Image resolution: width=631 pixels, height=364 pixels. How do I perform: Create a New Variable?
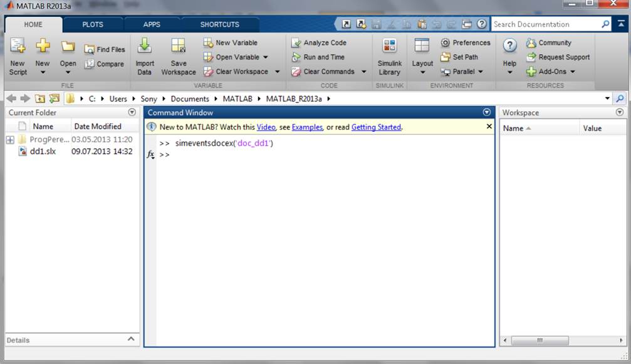230,43
